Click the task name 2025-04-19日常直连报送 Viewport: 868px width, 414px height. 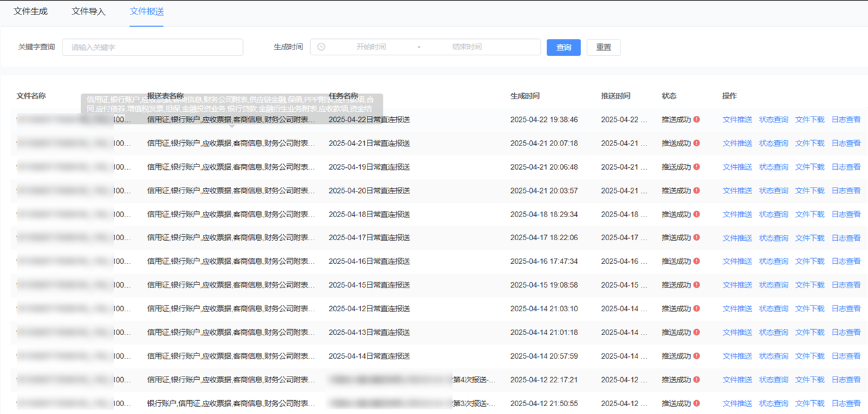[x=369, y=167]
